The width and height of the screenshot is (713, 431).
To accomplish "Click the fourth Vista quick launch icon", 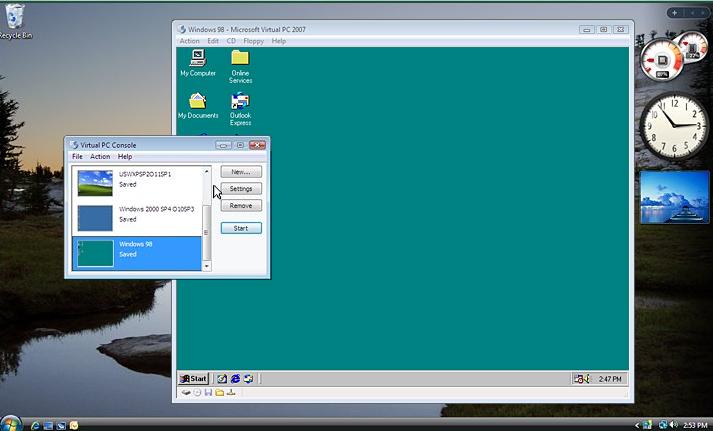I will pyautogui.click(x=73, y=426).
